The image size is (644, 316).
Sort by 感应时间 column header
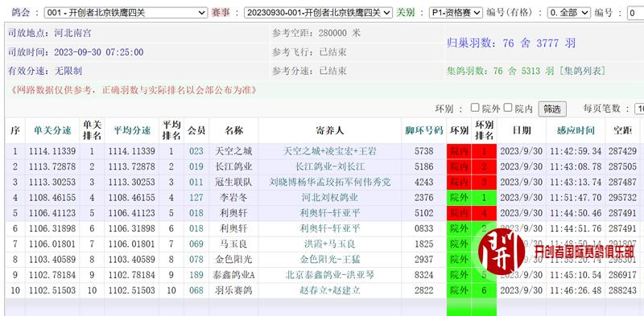(x=576, y=130)
